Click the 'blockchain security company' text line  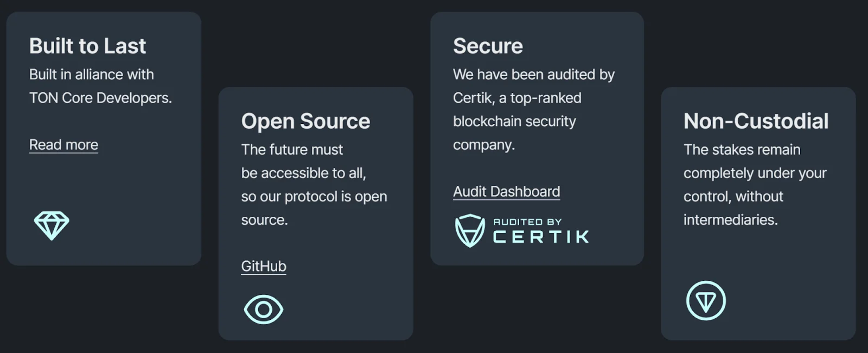point(515,133)
